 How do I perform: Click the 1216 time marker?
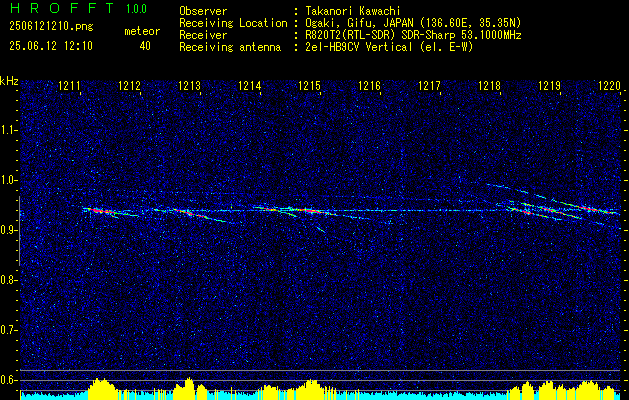coord(369,85)
